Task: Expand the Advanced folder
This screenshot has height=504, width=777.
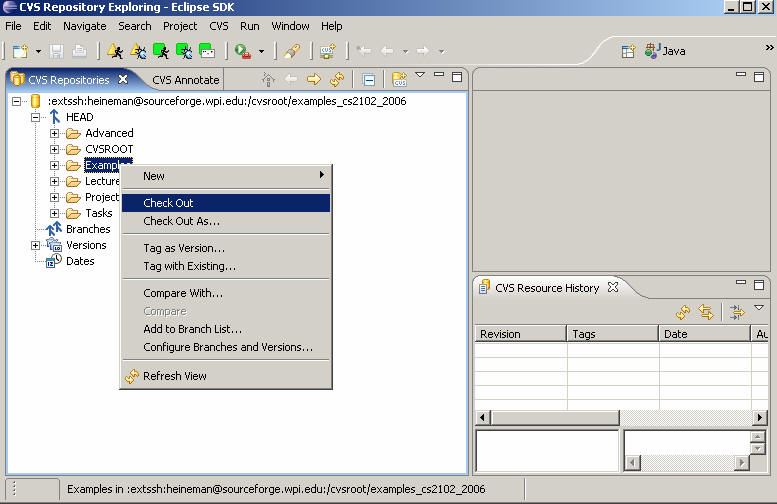Action: (x=55, y=133)
